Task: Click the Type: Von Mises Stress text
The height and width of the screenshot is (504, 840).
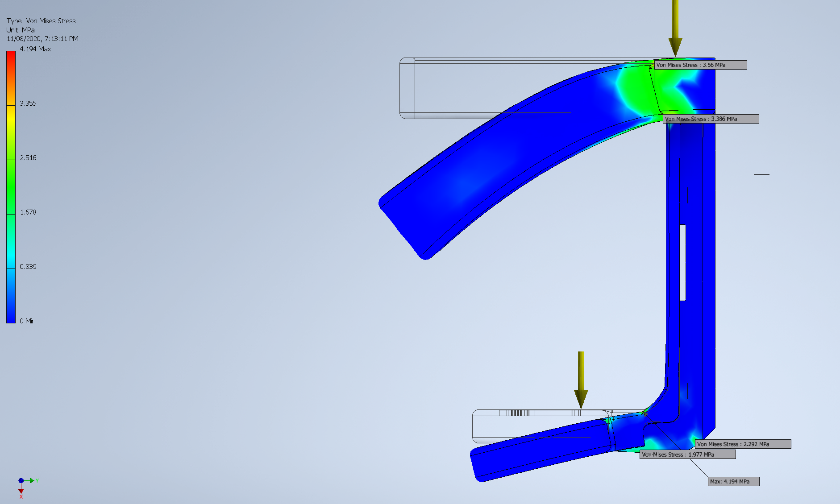Action: (x=41, y=21)
